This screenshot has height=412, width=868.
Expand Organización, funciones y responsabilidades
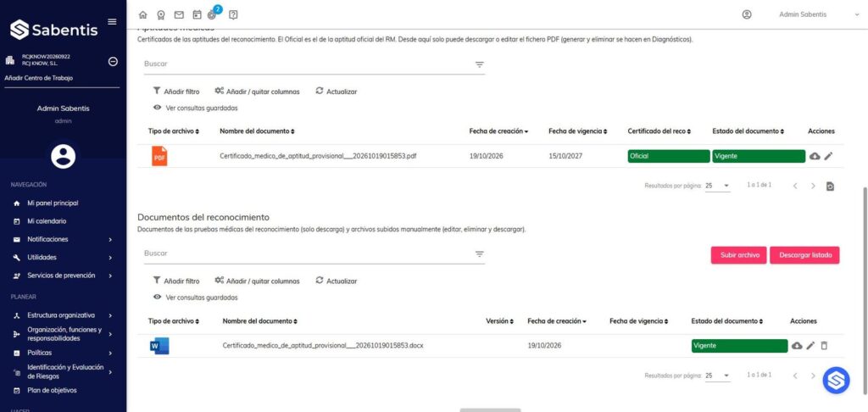pos(63,334)
